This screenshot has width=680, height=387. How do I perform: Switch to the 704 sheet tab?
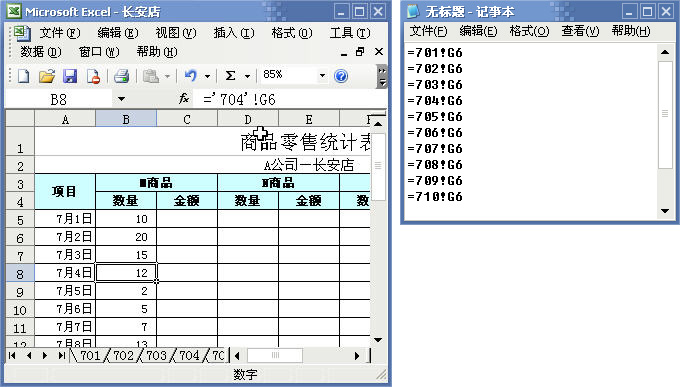tap(190, 356)
